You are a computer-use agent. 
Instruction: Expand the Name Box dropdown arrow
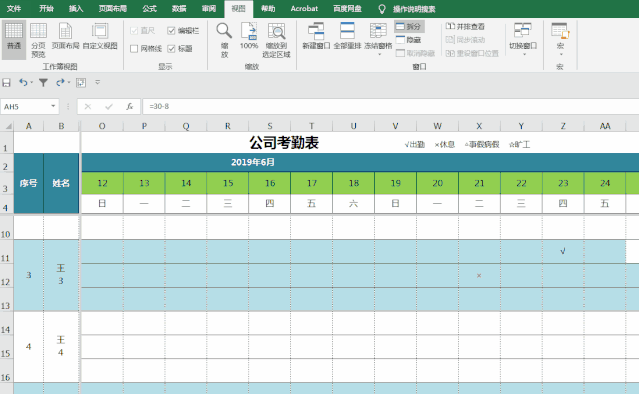(53, 106)
